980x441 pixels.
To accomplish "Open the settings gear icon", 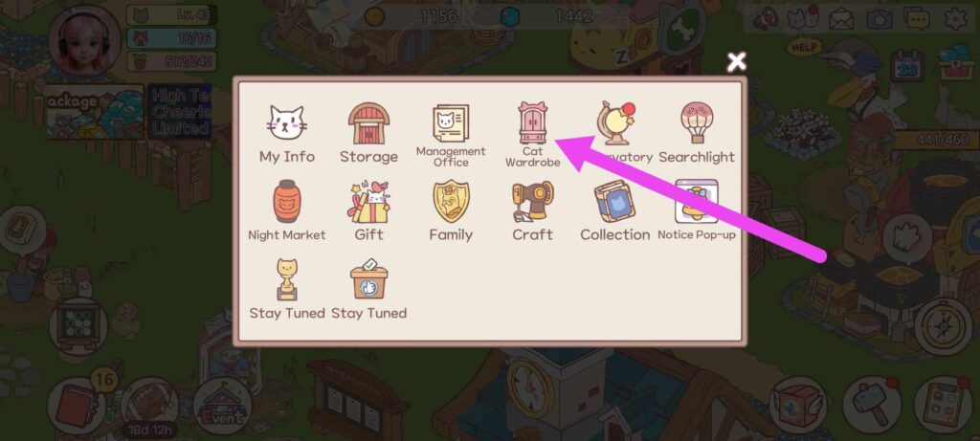I will pyautogui.click(x=955, y=19).
